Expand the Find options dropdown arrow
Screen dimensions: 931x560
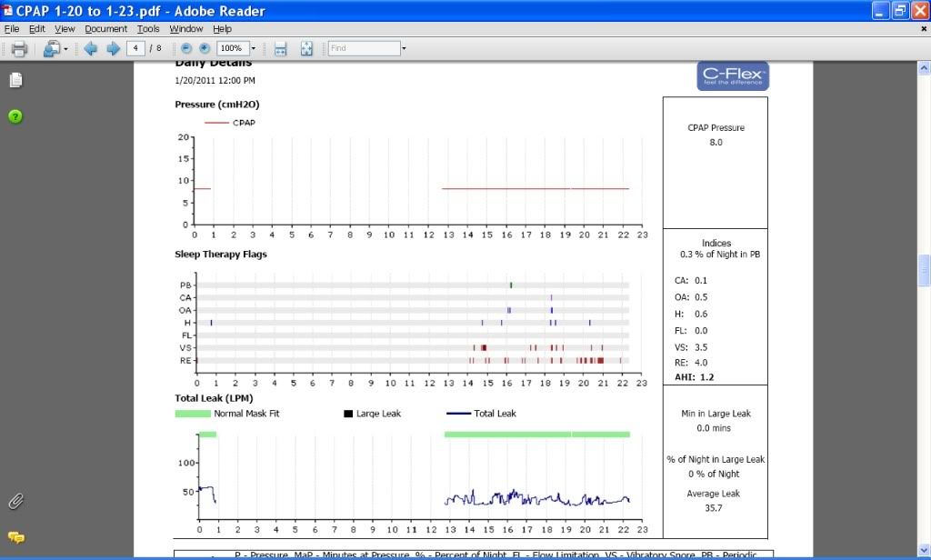coord(404,48)
